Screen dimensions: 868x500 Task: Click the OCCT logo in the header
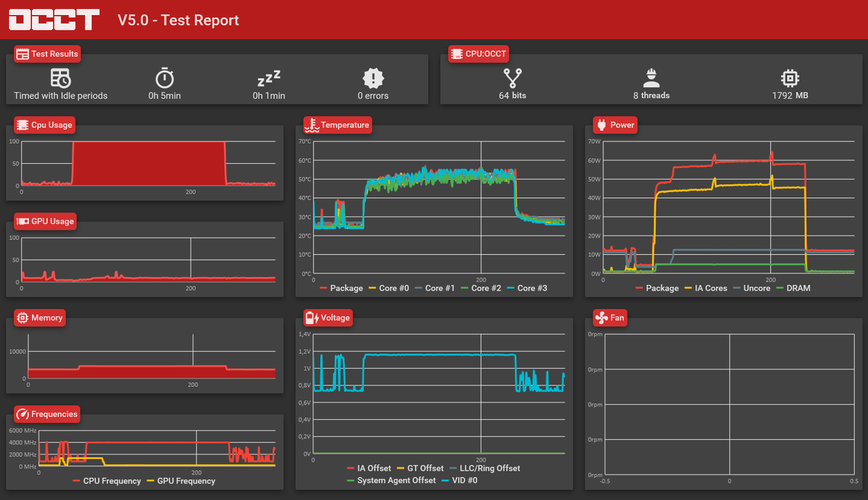pyautogui.click(x=53, y=20)
